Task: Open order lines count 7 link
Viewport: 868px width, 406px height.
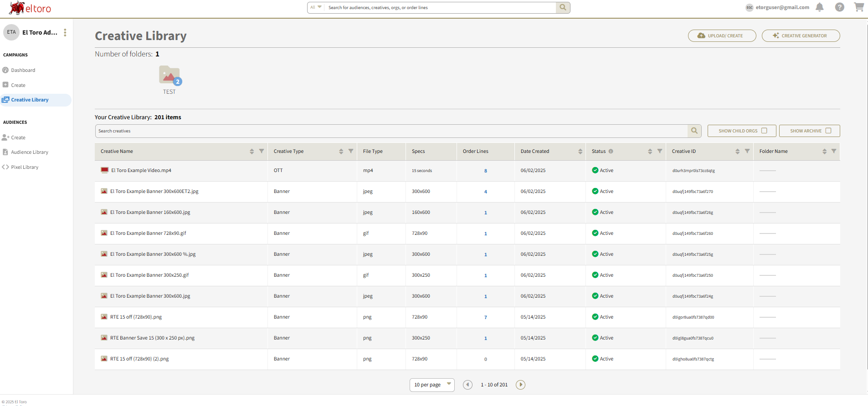Action: pyautogui.click(x=486, y=318)
